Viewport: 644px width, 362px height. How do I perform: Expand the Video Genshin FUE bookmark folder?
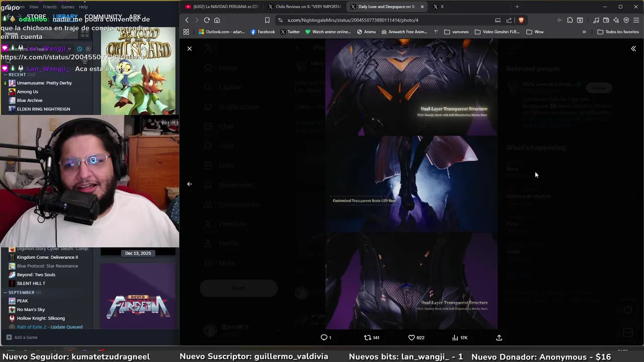[497, 32]
